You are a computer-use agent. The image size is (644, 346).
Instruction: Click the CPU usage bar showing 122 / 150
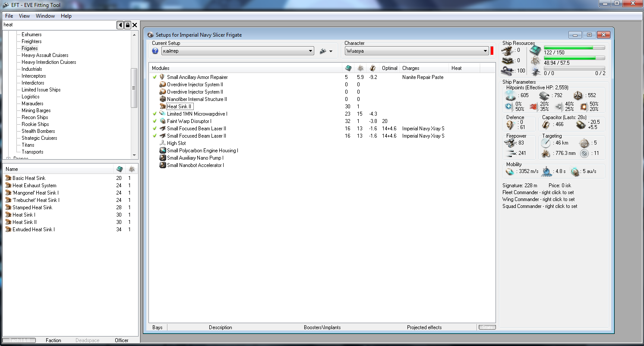click(575, 47)
